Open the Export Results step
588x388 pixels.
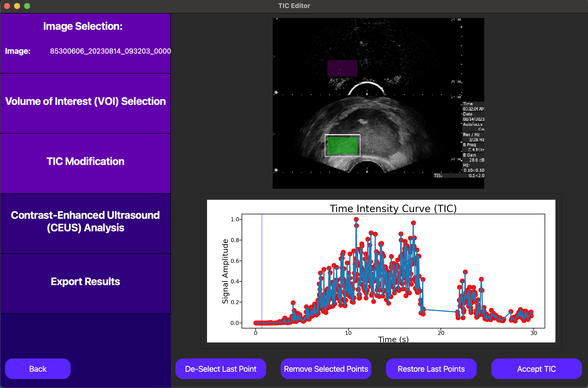coord(85,283)
